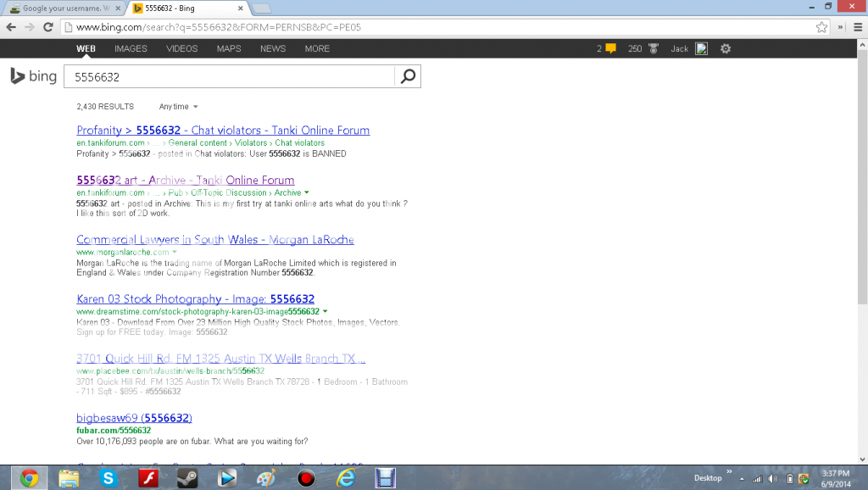
Task: Open the bigbesaw69 fubar result link
Action: (x=134, y=418)
